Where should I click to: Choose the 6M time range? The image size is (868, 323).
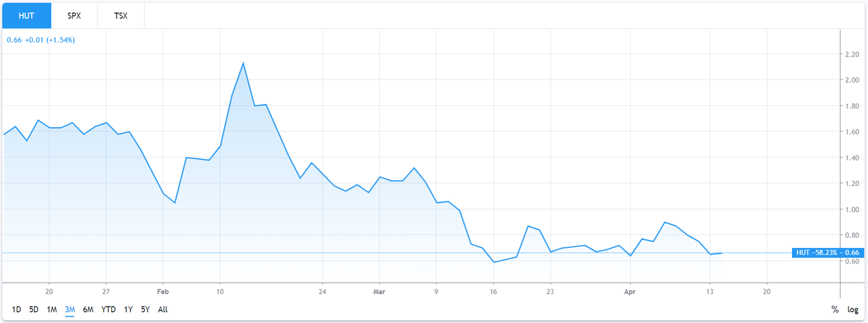coord(89,309)
